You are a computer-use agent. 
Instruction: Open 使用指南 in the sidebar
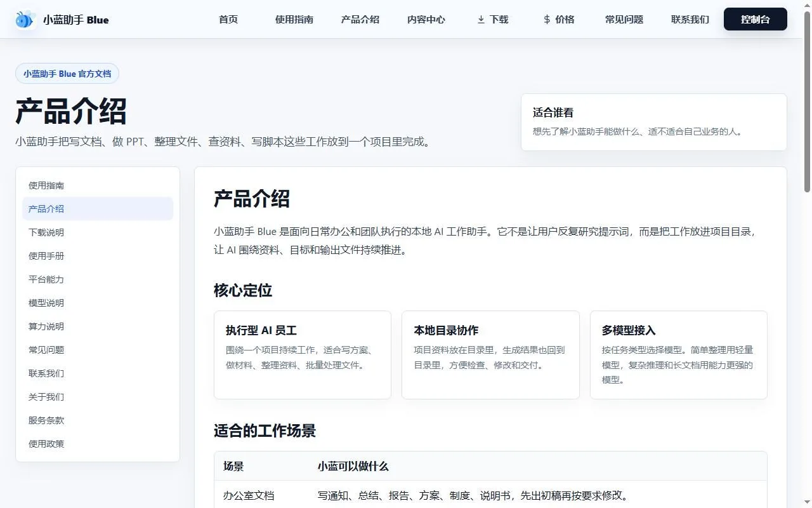[98, 185]
